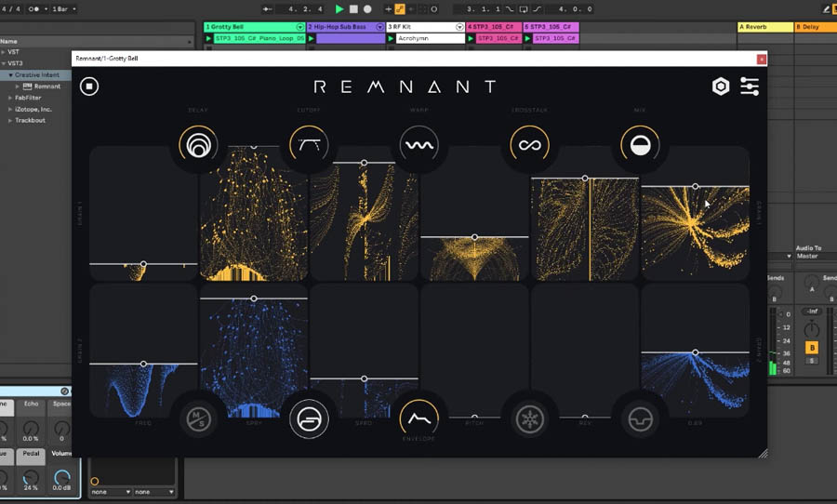The width and height of the screenshot is (837, 504).
Task: Open the Remnant hexagon logo menu
Action: [721, 86]
